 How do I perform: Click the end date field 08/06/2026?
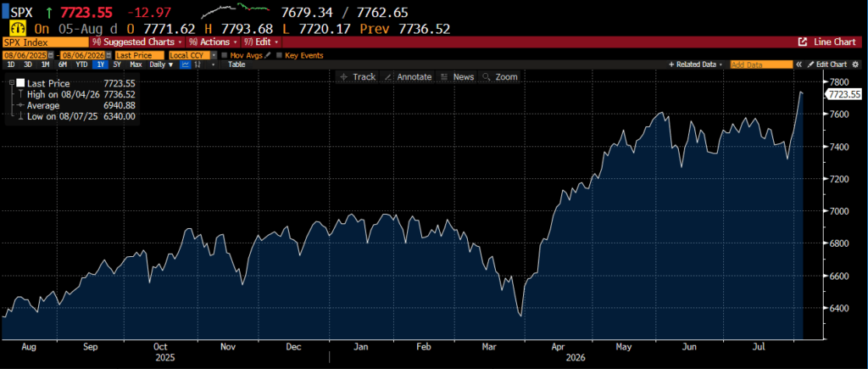(x=83, y=55)
